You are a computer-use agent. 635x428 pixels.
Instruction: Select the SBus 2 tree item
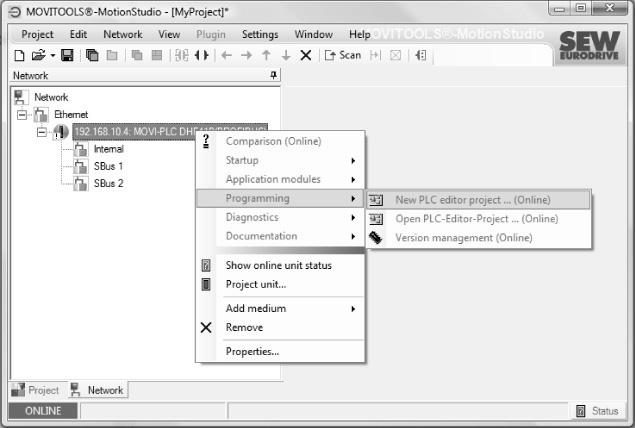(x=108, y=183)
